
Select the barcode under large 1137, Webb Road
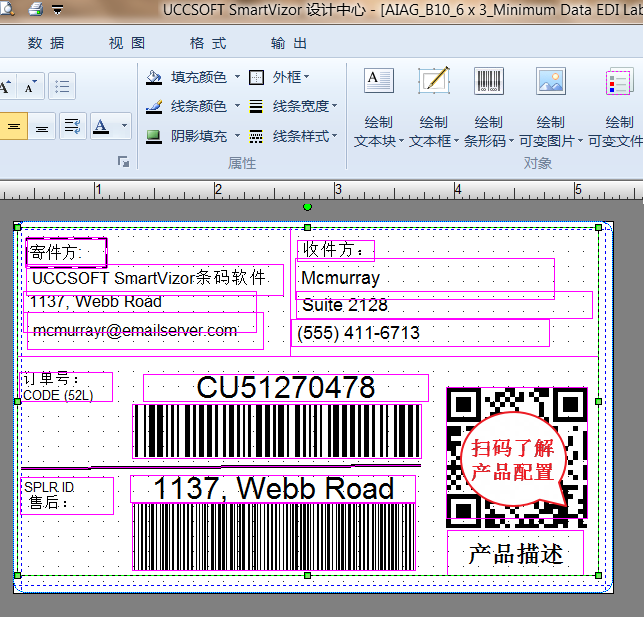[274, 537]
